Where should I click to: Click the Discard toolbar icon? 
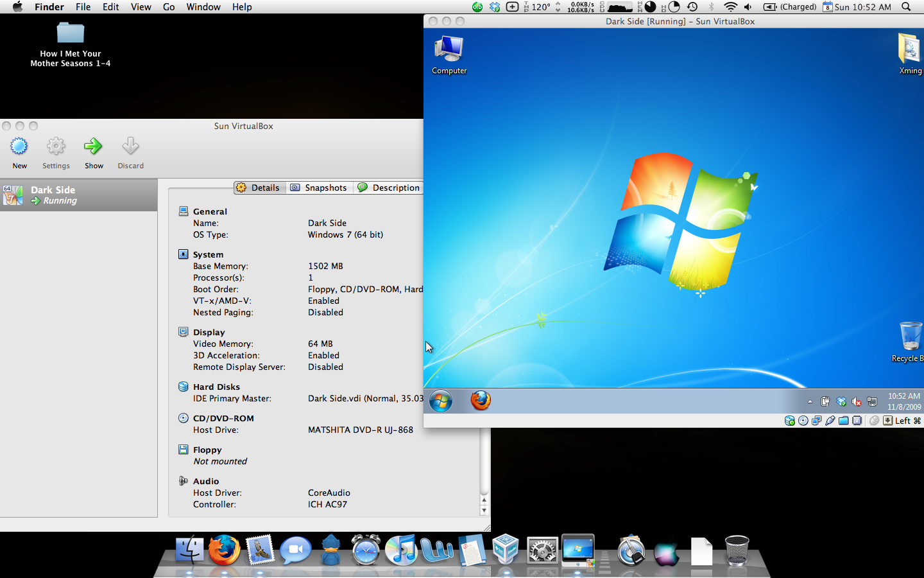point(130,153)
